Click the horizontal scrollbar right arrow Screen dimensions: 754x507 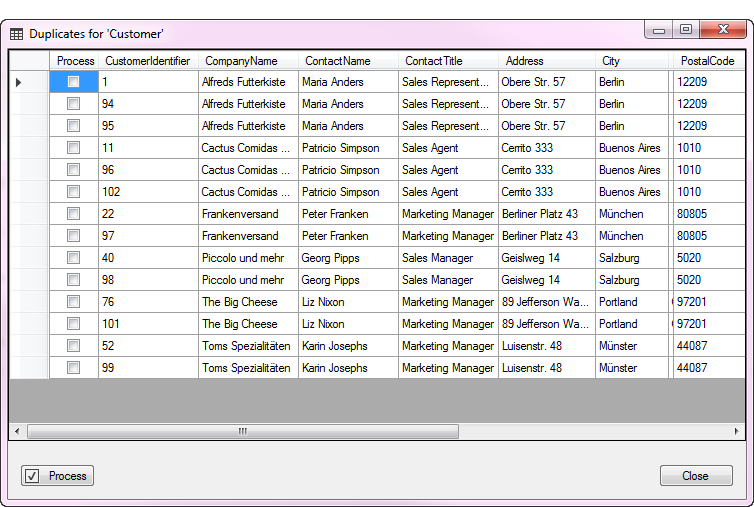point(737,431)
